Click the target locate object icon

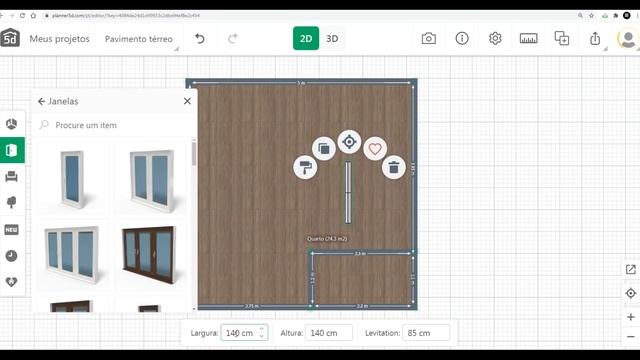[x=349, y=142]
